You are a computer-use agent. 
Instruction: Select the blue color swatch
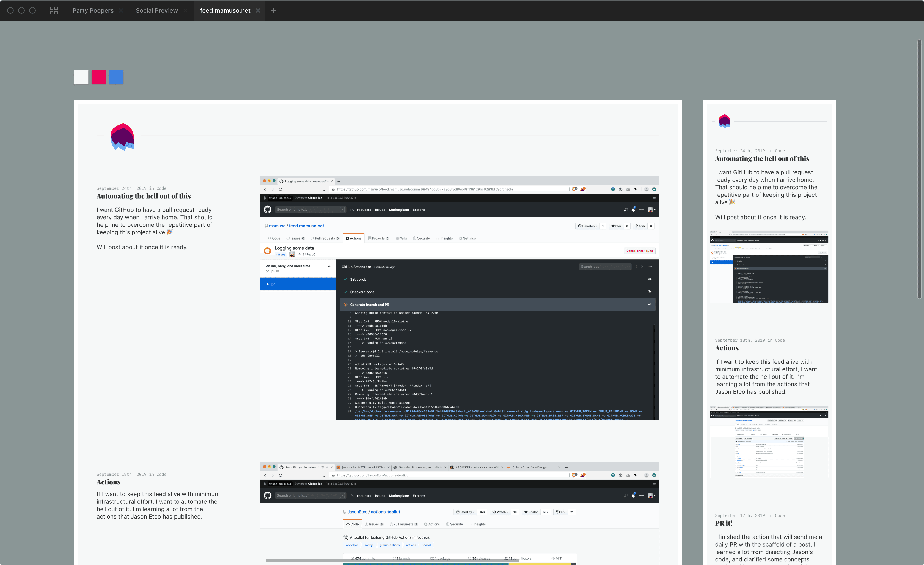(x=116, y=77)
